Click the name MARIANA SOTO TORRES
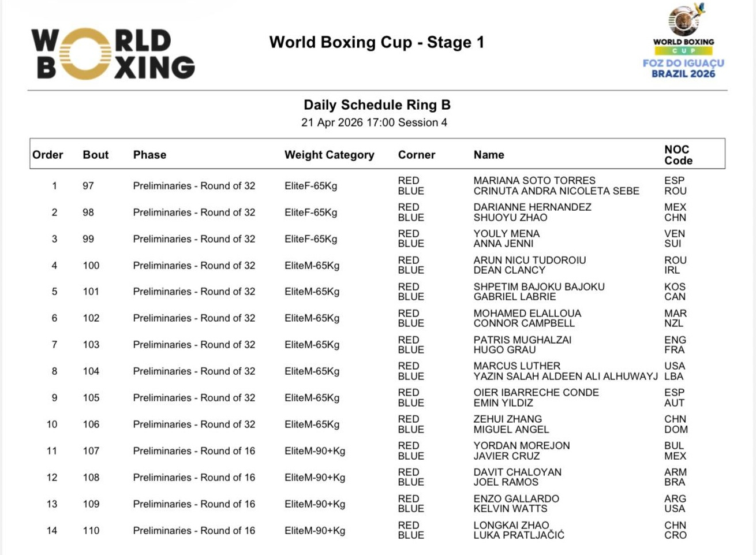Viewport: 756px width, 555px height. 534,181
